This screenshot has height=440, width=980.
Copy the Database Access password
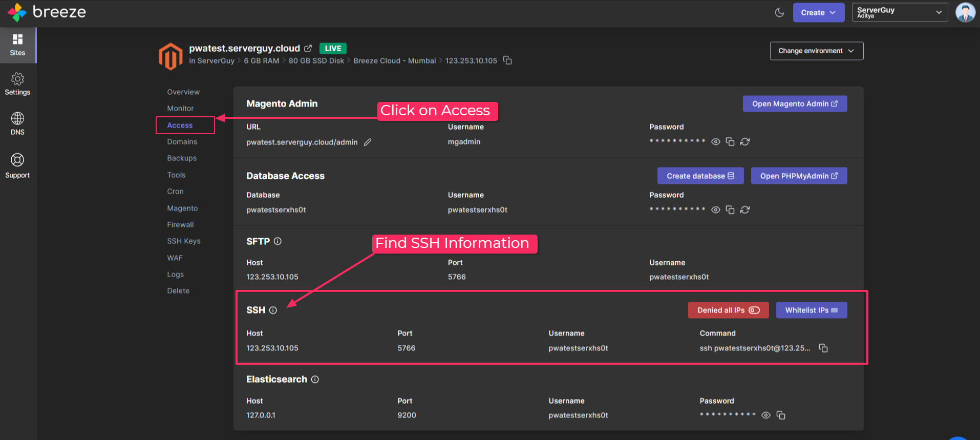(730, 210)
